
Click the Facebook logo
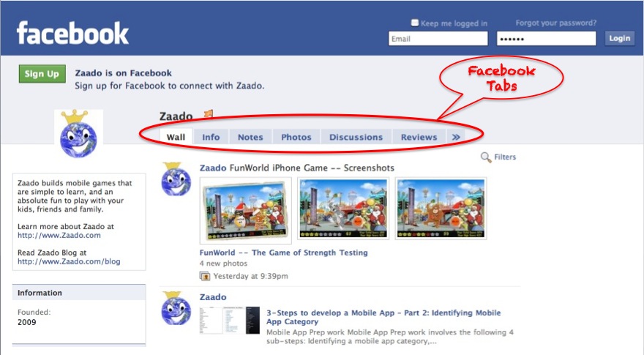pyautogui.click(x=72, y=33)
